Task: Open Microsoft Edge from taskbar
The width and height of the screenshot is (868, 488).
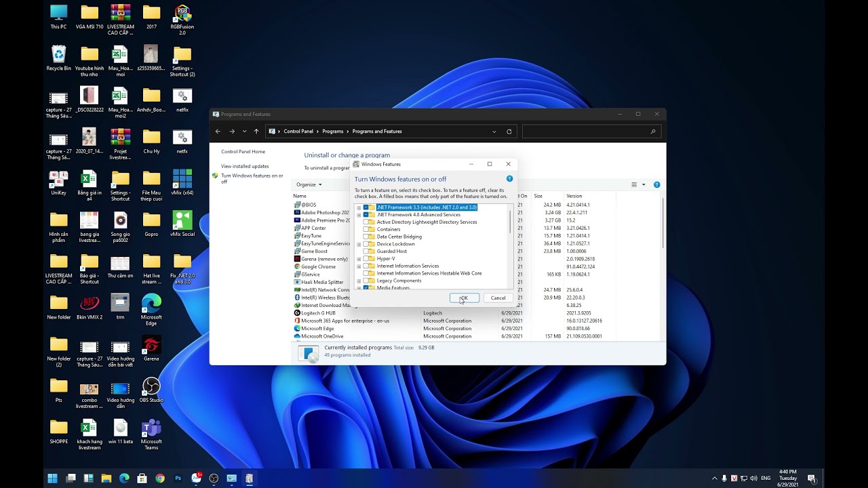Action: click(x=124, y=479)
